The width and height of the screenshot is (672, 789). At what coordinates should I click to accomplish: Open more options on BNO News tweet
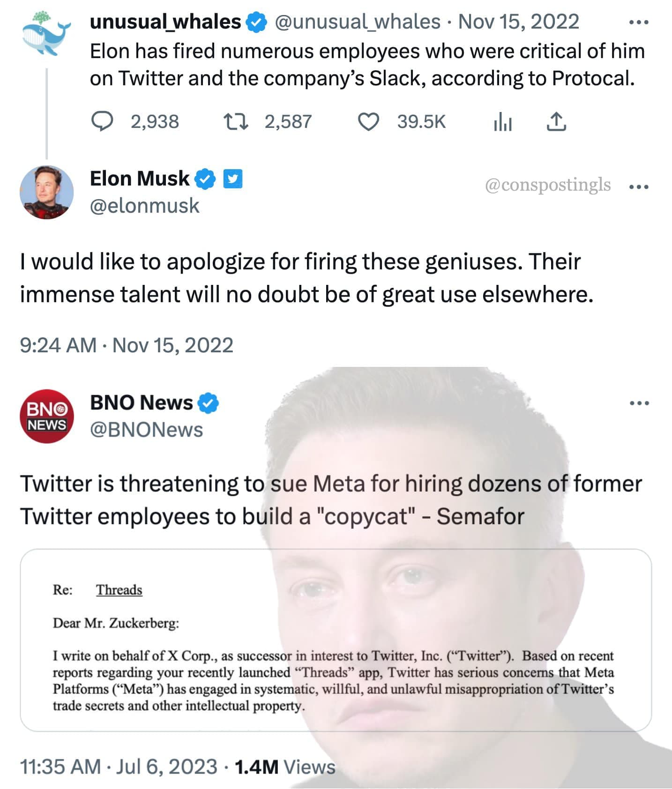pyautogui.click(x=639, y=403)
